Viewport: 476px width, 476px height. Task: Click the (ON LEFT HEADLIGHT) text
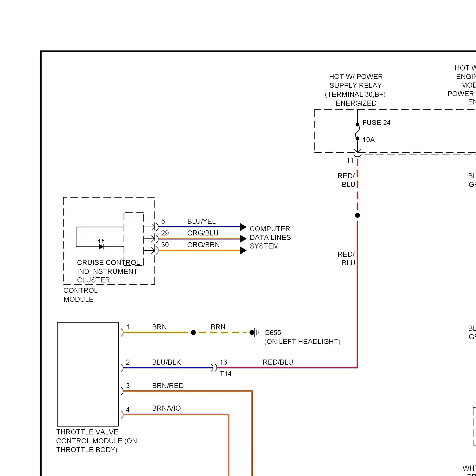point(302,341)
